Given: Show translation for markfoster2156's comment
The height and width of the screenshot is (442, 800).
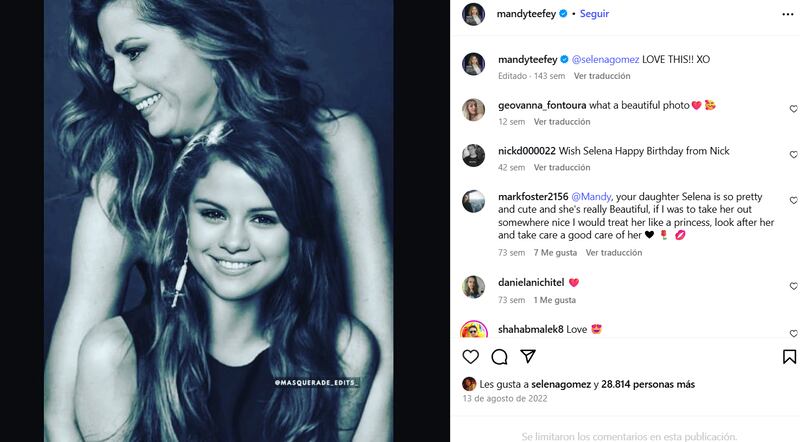Looking at the screenshot, I should click(614, 253).
